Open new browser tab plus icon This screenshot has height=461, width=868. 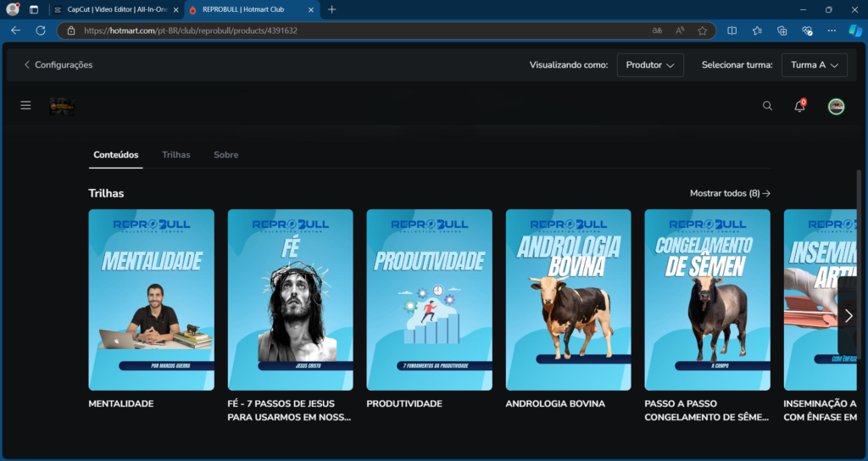click(x=331, y=9)
